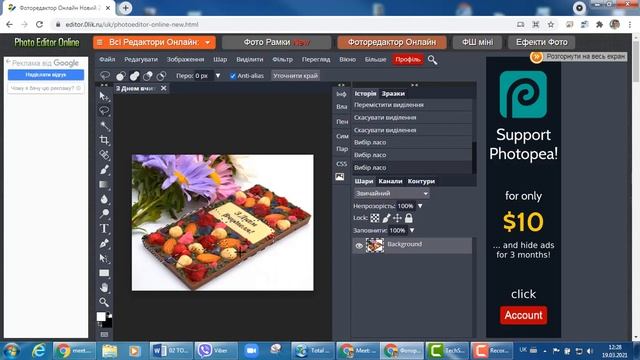Open the Виділити menu
640x360 pixels.
(x=250, y=60)
